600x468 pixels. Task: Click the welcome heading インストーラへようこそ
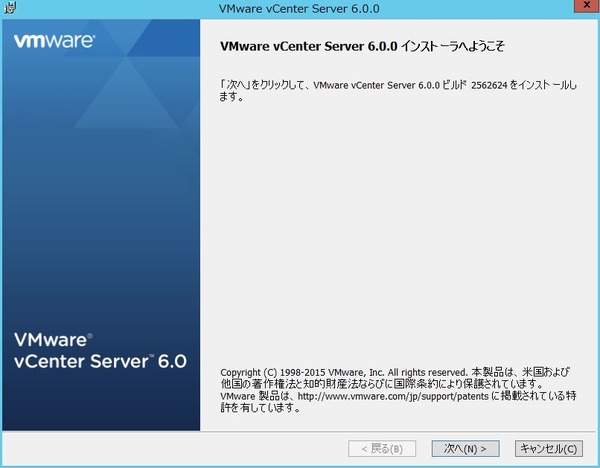(452, 46)
